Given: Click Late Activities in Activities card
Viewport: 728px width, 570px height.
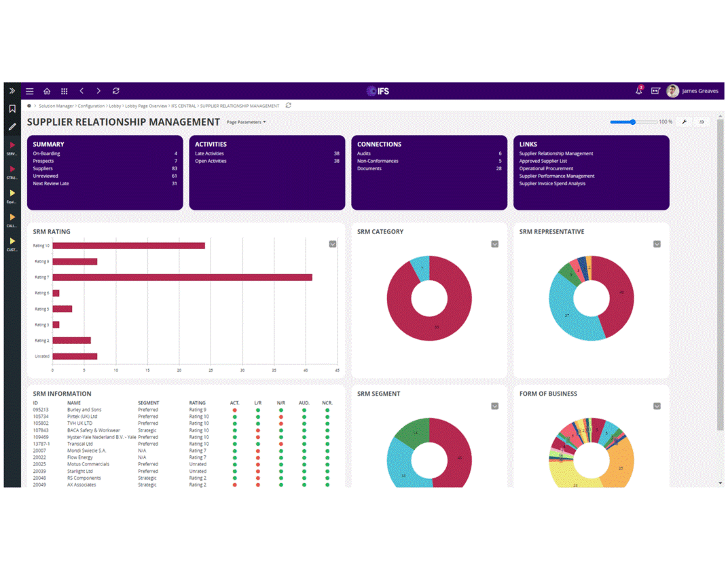Looking at the screenshot, I should click(x=209, y=153).
